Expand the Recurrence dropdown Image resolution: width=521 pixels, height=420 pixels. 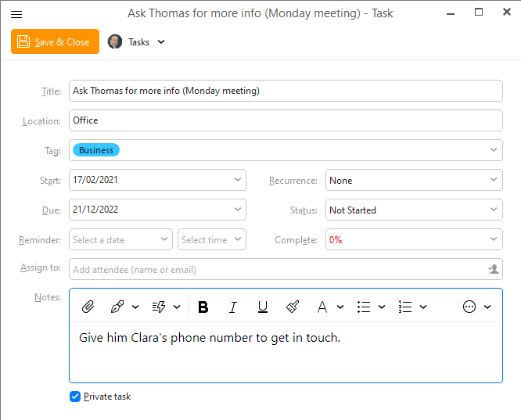(x=414, y=181)
